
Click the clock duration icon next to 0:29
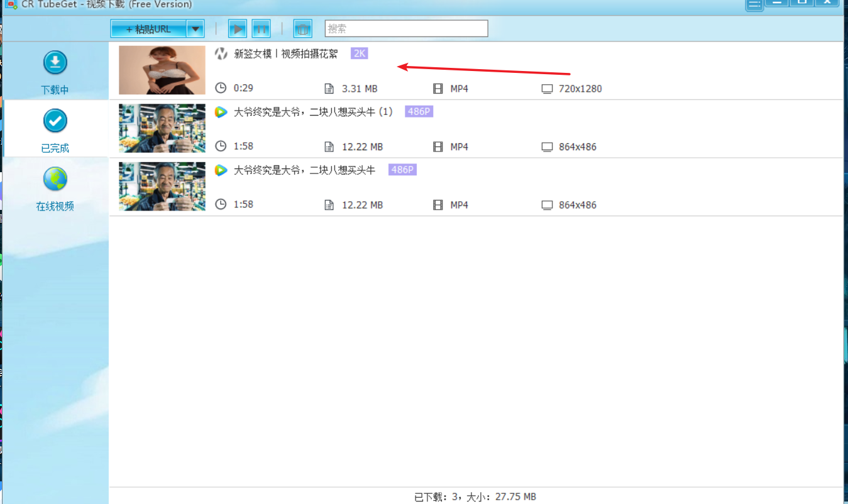point(221,89)
